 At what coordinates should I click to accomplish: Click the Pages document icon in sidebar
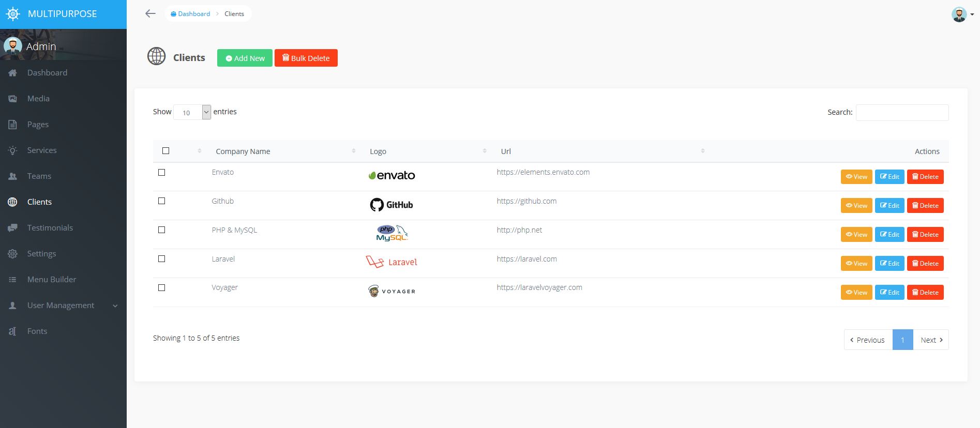[13, 125]
